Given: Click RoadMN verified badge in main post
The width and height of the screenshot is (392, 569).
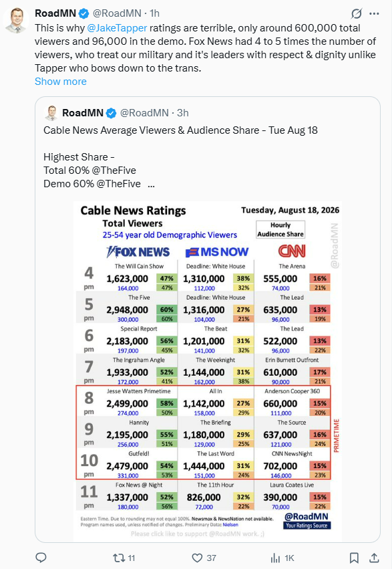Looking at the screenshot, I should 84,14.
